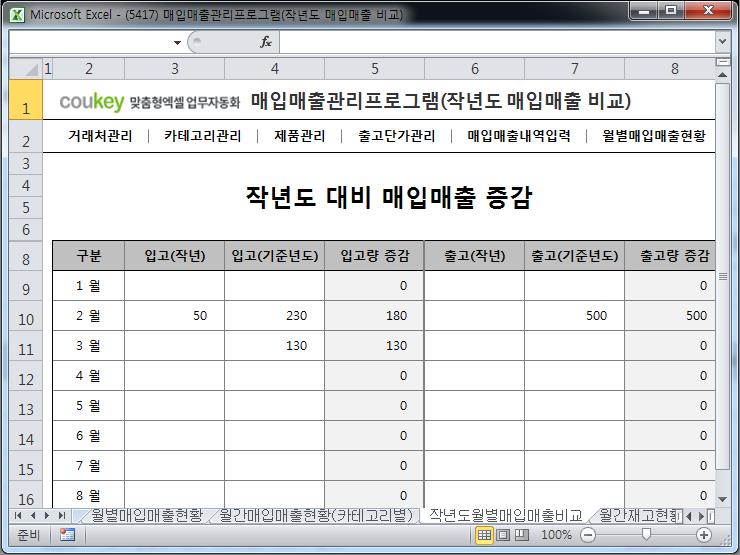
Task: Open 월별매입매출현황 navigation link
Action: pos(654,136)
